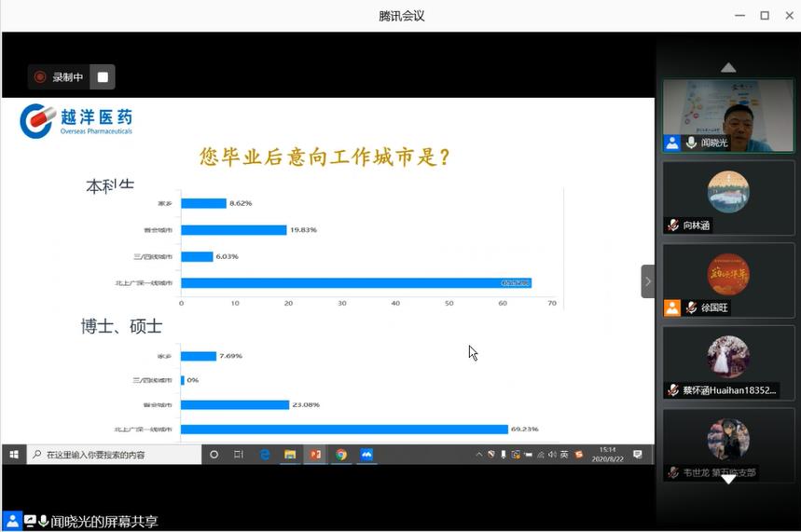Screen dimensions: 801x532
Task: Open Task View on the shared taskbar
Action: pyautogui.click(x=239, y=455)
